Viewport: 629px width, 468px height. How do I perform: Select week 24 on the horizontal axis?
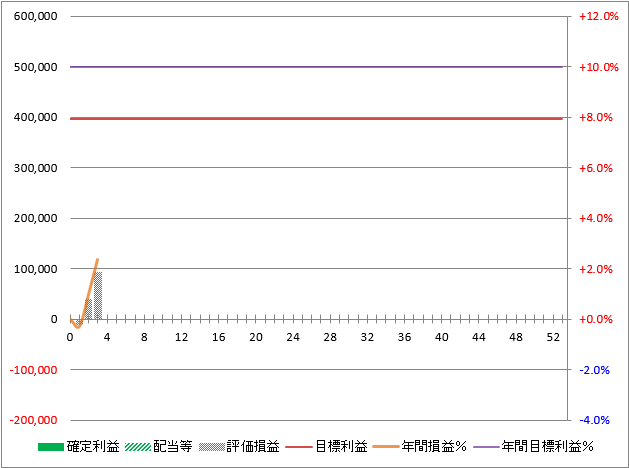[x=293, y=338]
